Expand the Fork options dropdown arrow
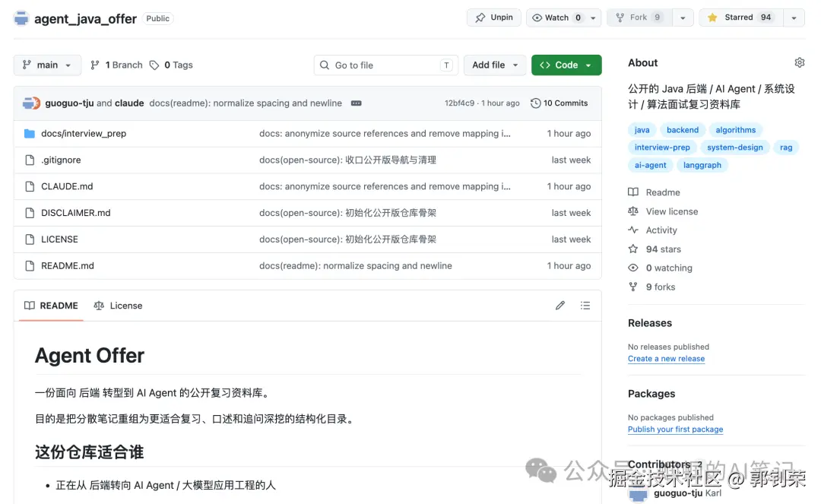The width and height of the screenshot is (821, 504). [683, 17]
